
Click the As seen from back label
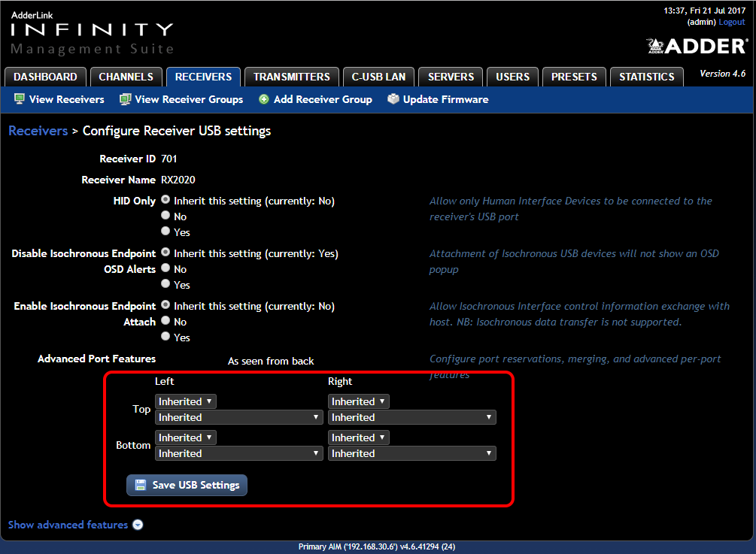(271, 362)
